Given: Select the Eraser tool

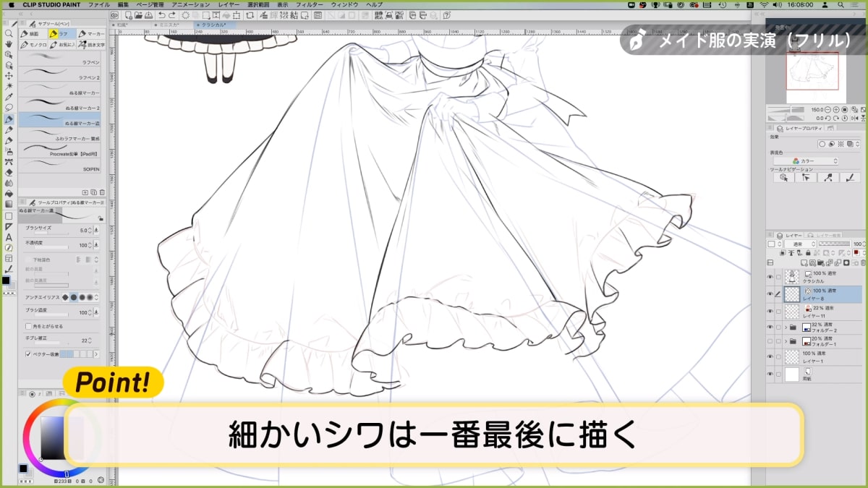Looking at the screenshot, I should pyautogui.click(x=8, y=172).
